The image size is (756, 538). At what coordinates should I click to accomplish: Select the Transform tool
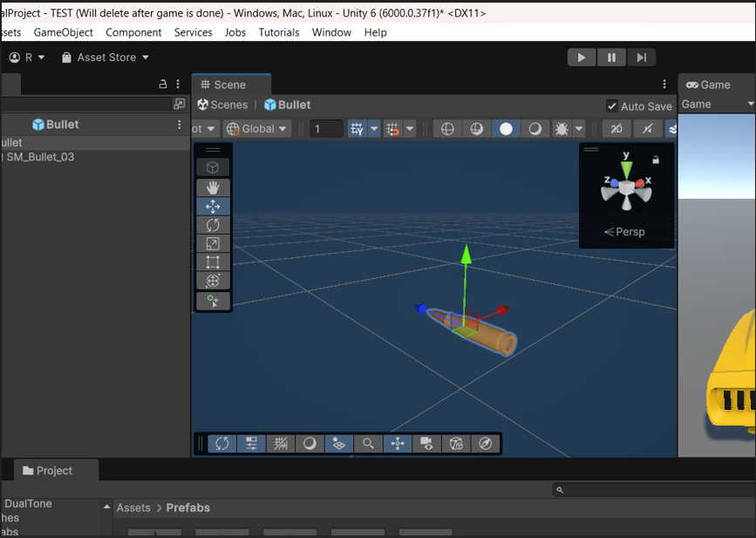pos(213,281)
